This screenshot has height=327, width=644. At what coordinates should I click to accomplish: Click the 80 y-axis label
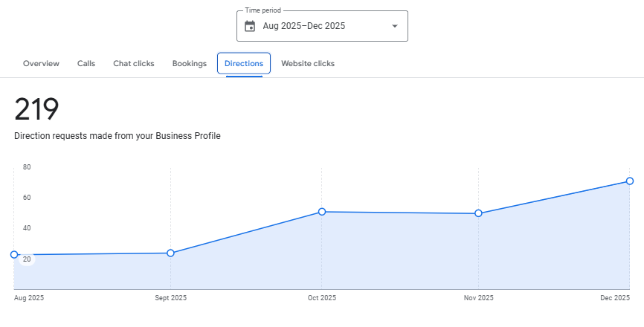27,167
